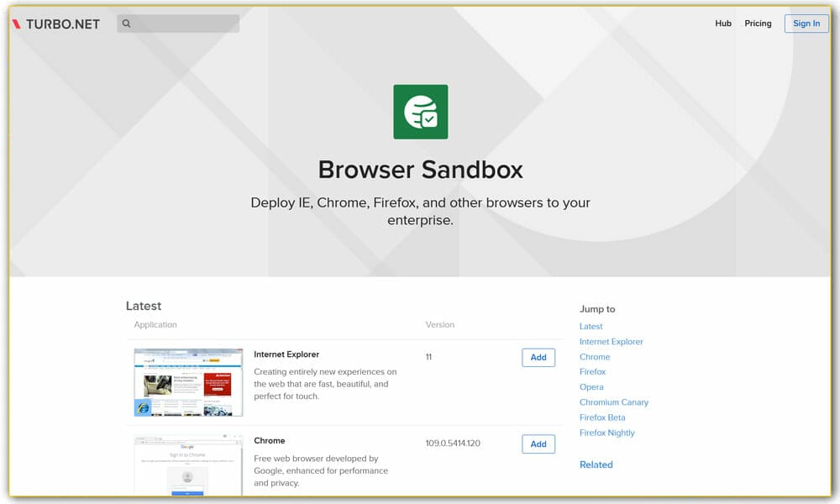Click the Chrome preview thumbnail

coord(187,464)
